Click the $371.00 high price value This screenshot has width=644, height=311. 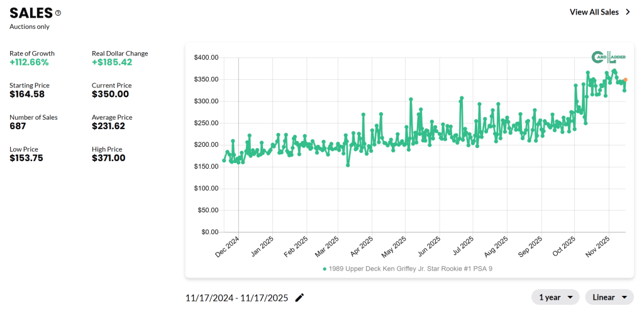click(108, 158)
